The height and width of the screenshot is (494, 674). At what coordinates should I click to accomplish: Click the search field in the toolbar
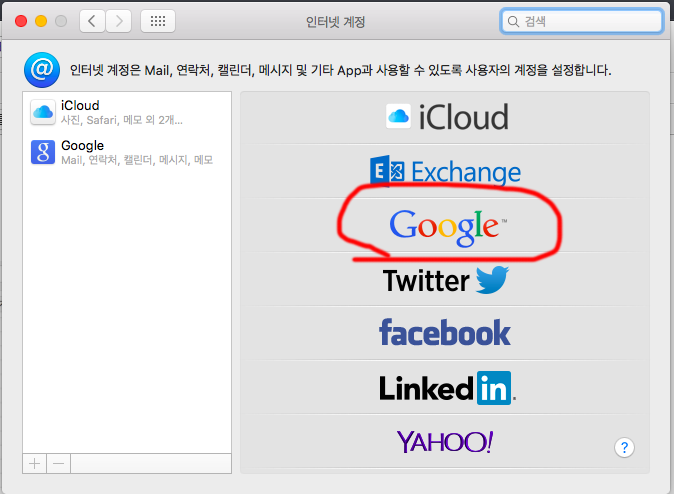click(581, 21)
